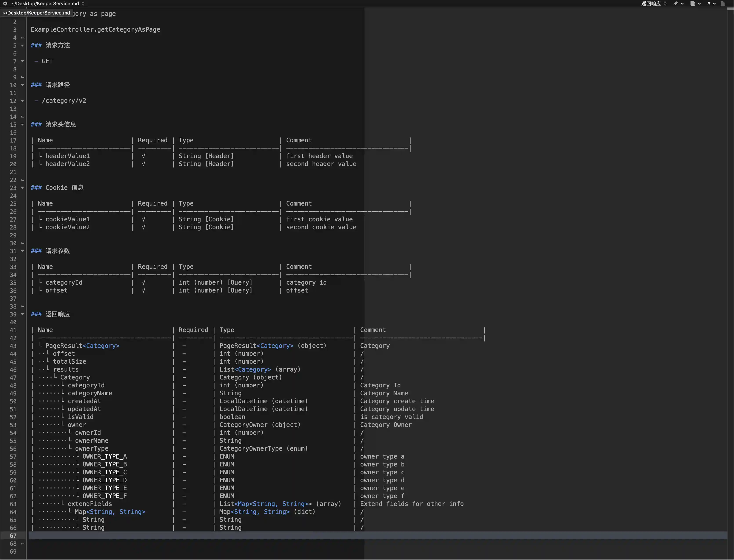The width and height of the screenshot is (734, 560).
Task: Open the dropdown arrow beside the # icon
Action: (714, 3)
